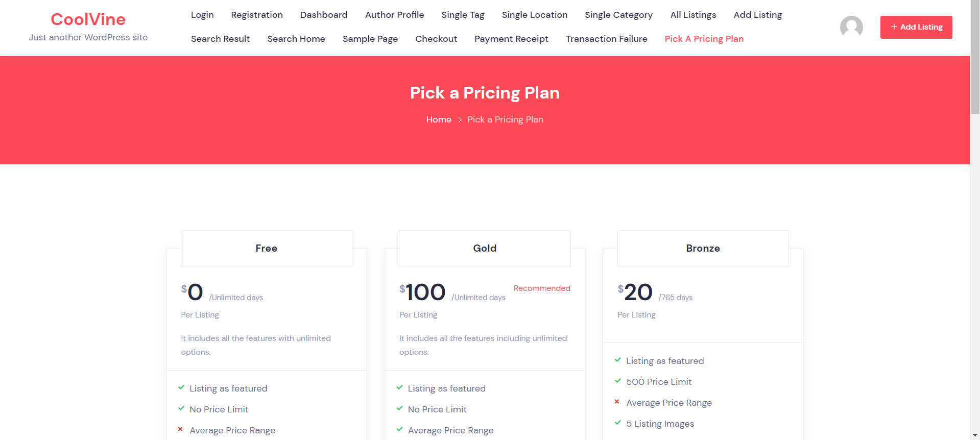
Task: Click the breadcrumb chevron separator icon
Action: (x=460, y=120)
